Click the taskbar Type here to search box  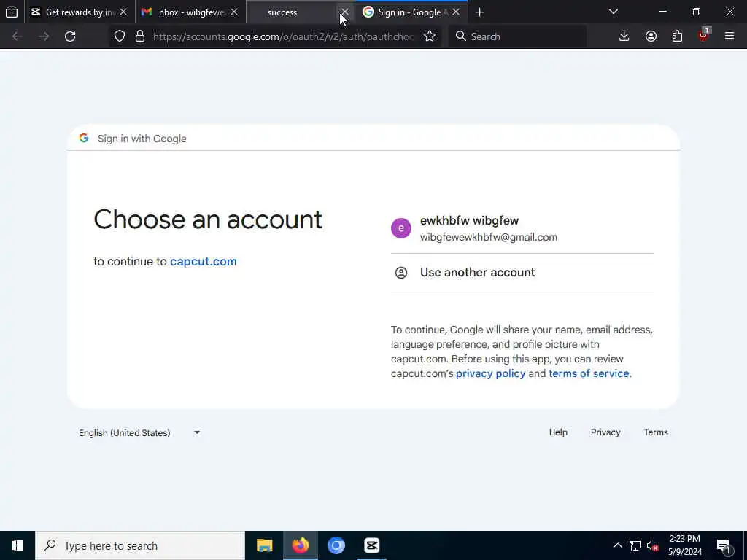click(140, 545)
